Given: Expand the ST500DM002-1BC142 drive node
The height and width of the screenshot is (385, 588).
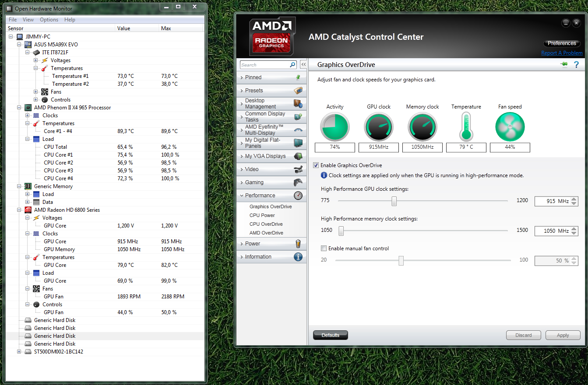Looking at the screenshot, I should pyautogui.click(x=19, y=352).
